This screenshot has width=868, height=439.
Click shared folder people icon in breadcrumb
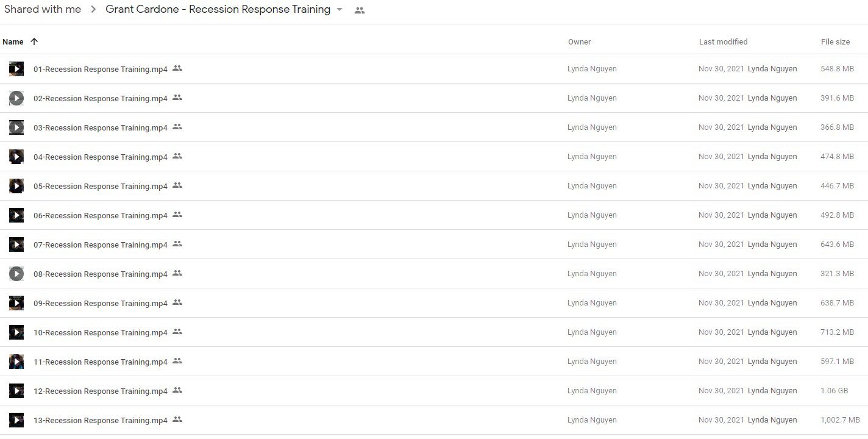click(360, 10)
